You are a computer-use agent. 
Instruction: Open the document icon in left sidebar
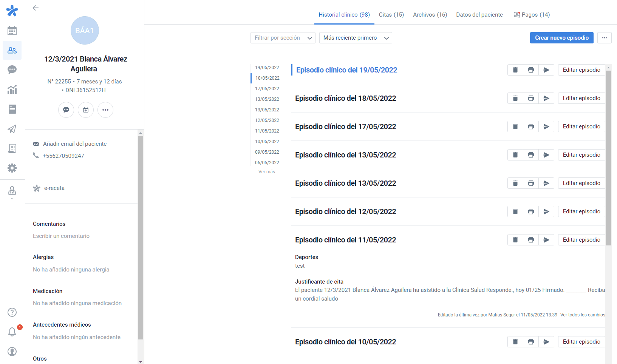click(x=12, y=109)
